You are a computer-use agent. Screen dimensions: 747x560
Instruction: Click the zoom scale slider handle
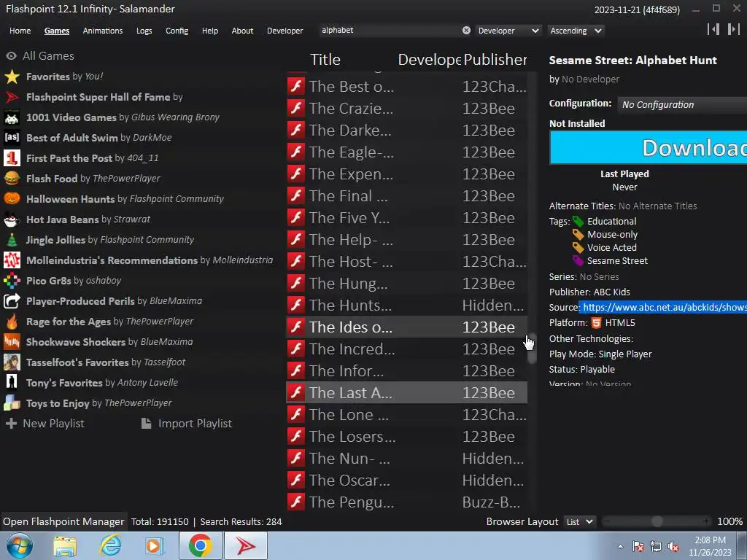click(x=657, y=522)
